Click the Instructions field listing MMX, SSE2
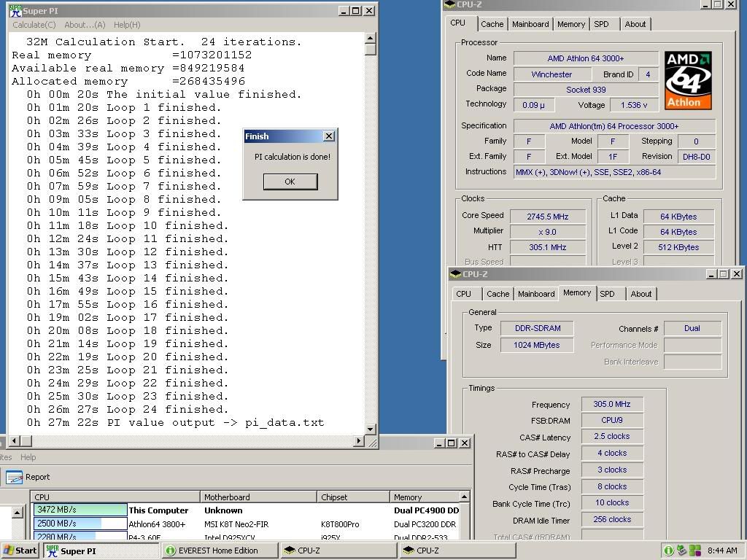747x560 pixels. (x=614, y=172)
